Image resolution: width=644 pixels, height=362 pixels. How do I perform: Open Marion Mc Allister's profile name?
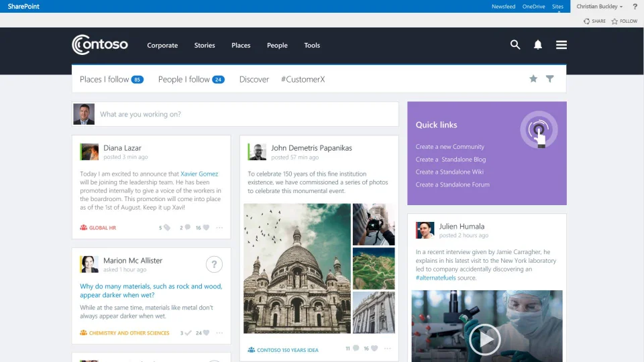(x=133, y=260)
